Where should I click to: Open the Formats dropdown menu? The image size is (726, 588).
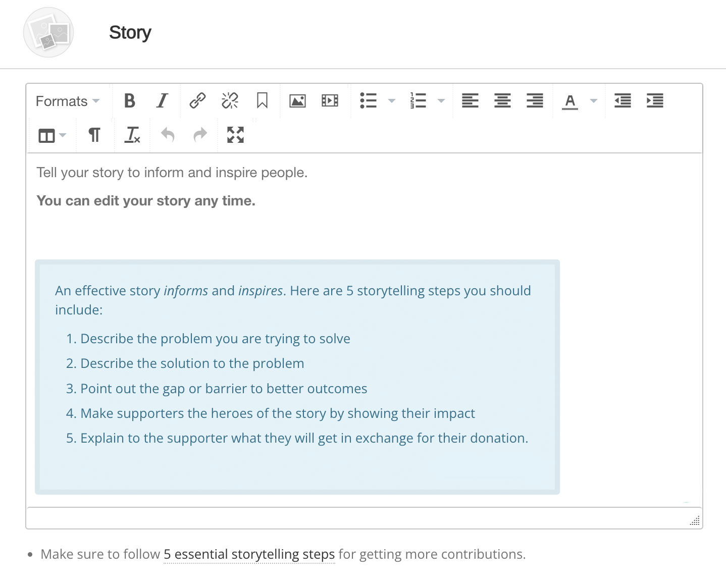(x=68, y=101)
